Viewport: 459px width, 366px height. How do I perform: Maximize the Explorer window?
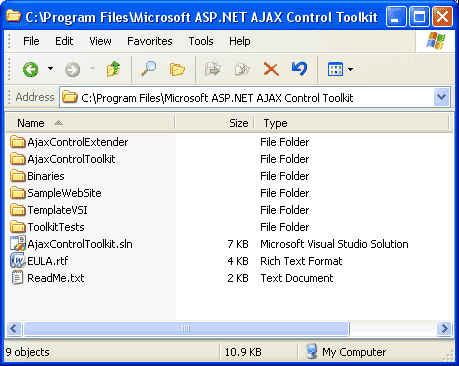[x=419, y=16]
